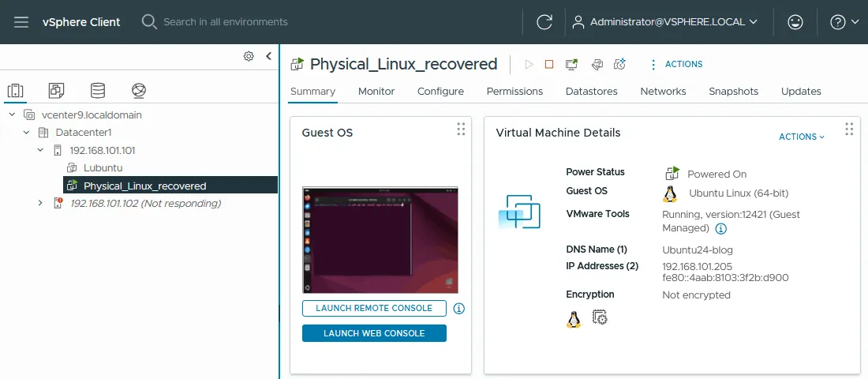
Task: Open the Monitor tab
Action: (376, 92)
